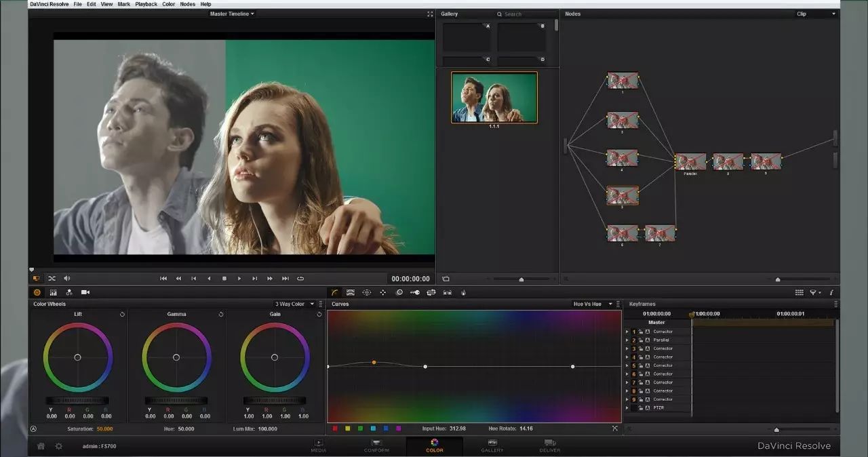Select the cyan hue swatch

[373, 429]
